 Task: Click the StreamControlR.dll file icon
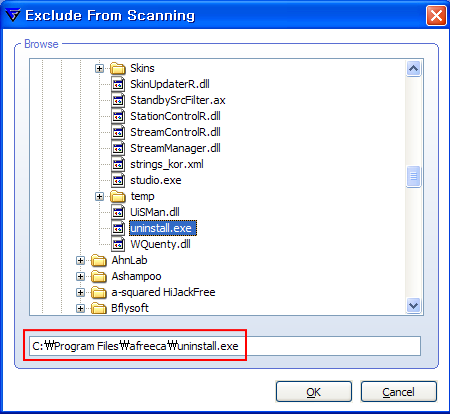tap(118, 132)
